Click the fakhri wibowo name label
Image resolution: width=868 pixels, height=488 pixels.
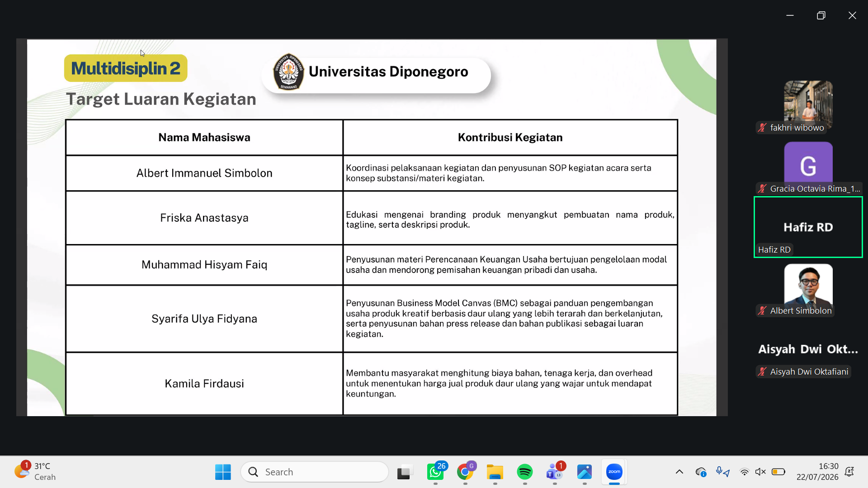click(x=797, y=128)
